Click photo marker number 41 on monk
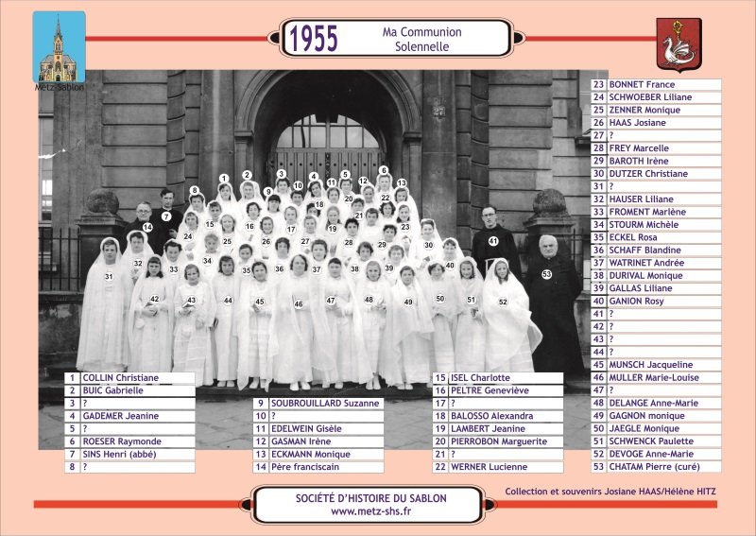Screen dimensions: 756x536 click(492, 241)
